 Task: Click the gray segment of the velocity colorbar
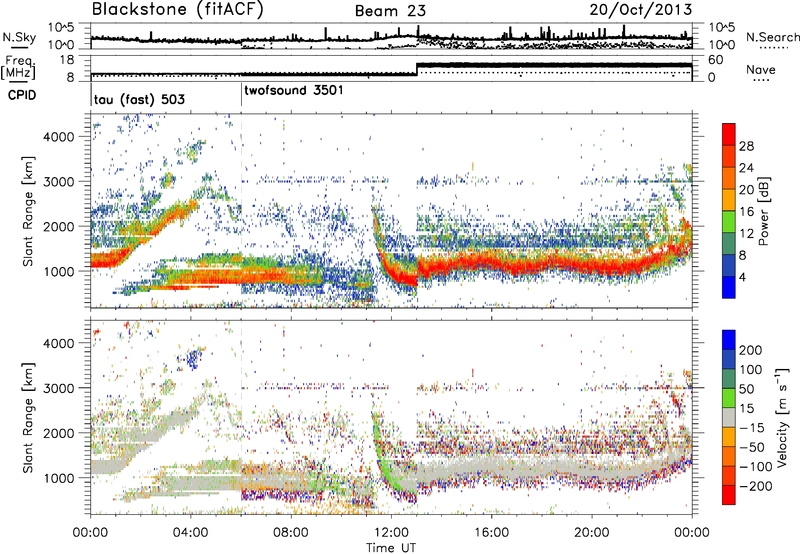point(729,417)
